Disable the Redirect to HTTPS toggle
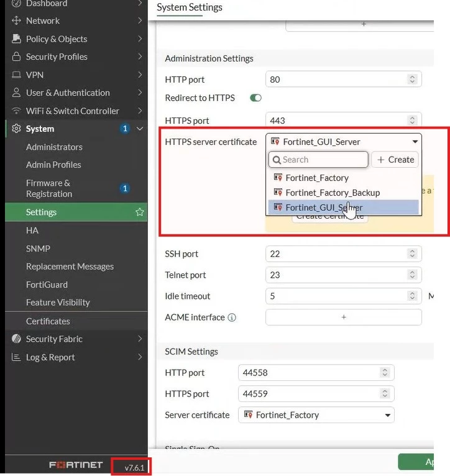The width and height of the screenshot is (450, 476). click(x=255, y=98)
